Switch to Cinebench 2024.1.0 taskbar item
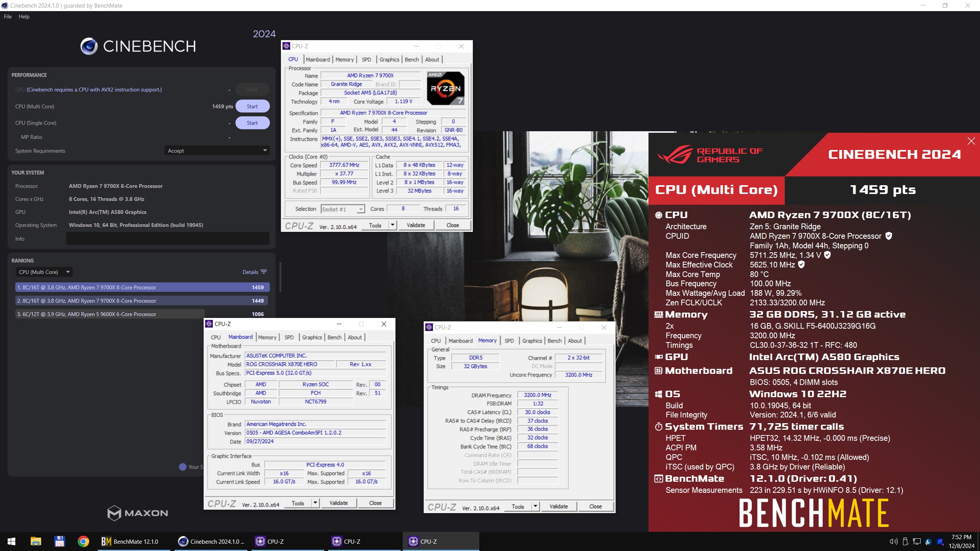This screenshot has height=551, width=980. tap(211, 541)
